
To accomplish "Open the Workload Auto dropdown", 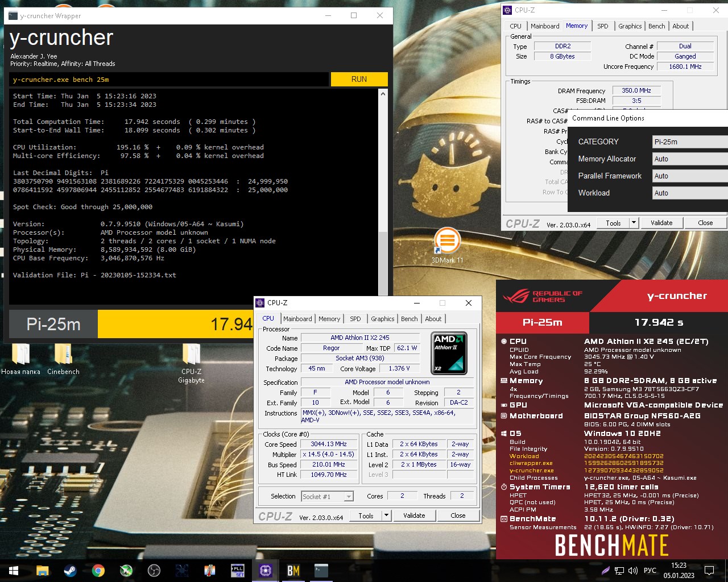I will (x=690, y=193).
